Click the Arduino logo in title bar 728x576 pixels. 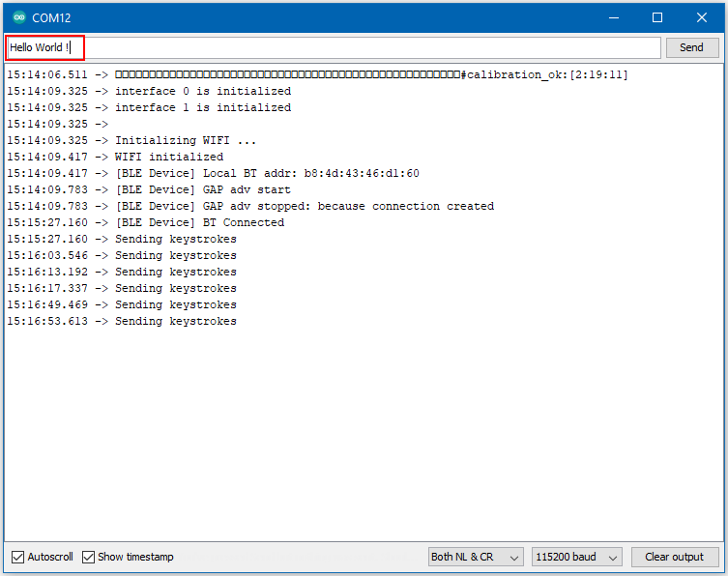click(19, 17)
